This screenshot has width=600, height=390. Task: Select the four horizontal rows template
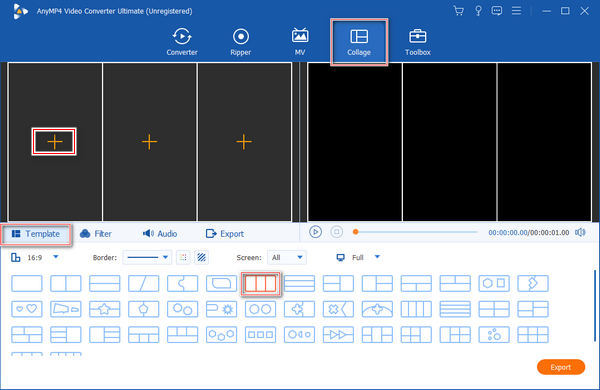pyautogui.click(x=455, y=309)
